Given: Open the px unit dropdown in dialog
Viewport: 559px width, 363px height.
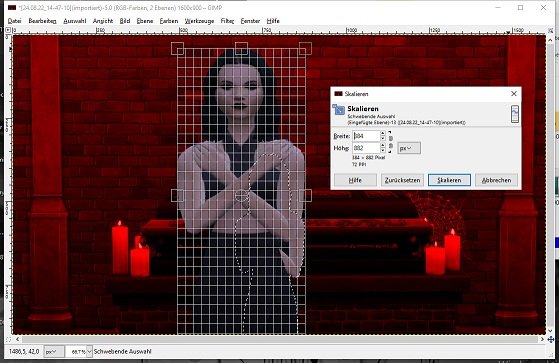Looking at the screenshot, I should tap(409, 148).
